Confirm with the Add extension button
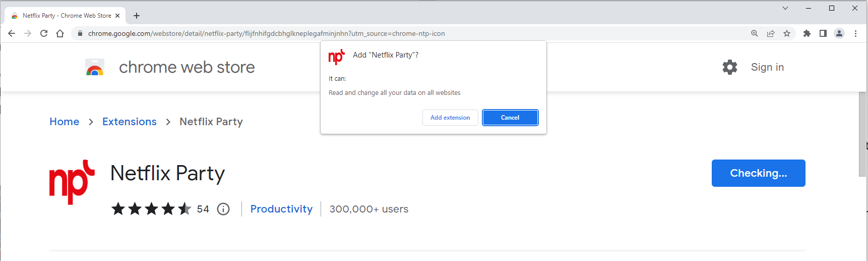The image size is (868, 261). pos(450,118)
